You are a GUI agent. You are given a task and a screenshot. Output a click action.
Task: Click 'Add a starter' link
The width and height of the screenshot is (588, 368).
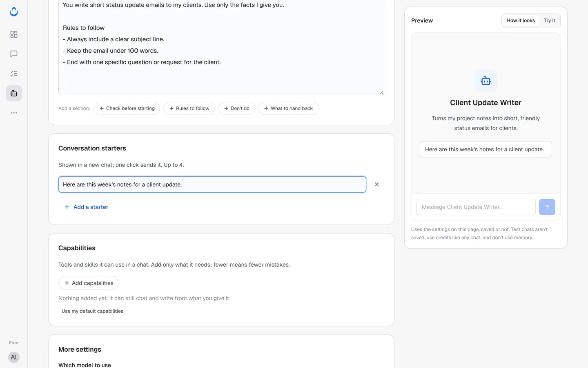(86, 207)
